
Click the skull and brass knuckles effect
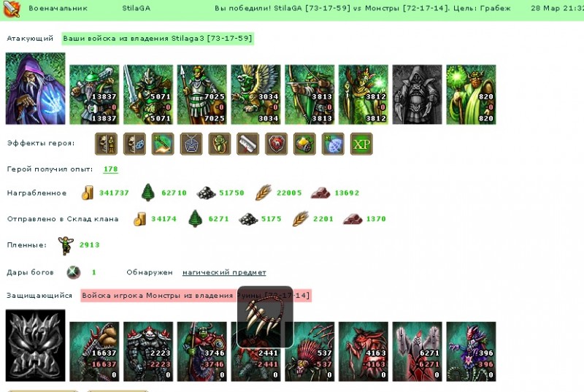click(134, 144)
